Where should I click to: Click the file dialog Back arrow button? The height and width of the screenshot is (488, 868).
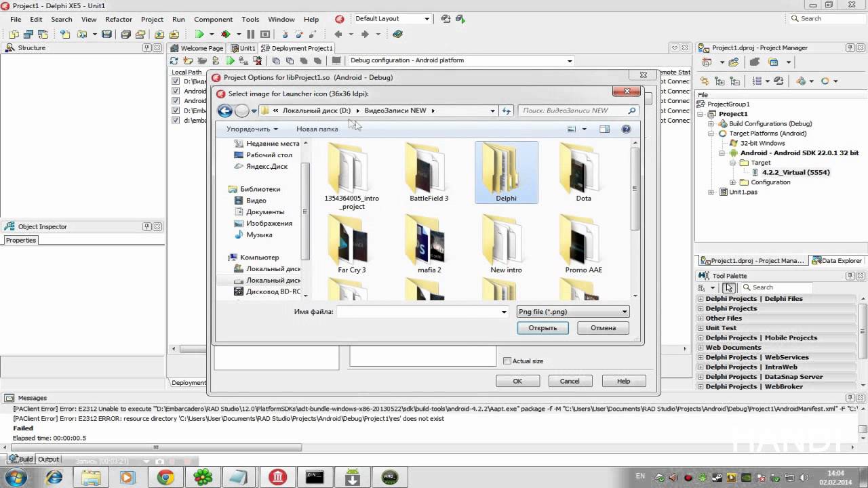click(225, 110)
